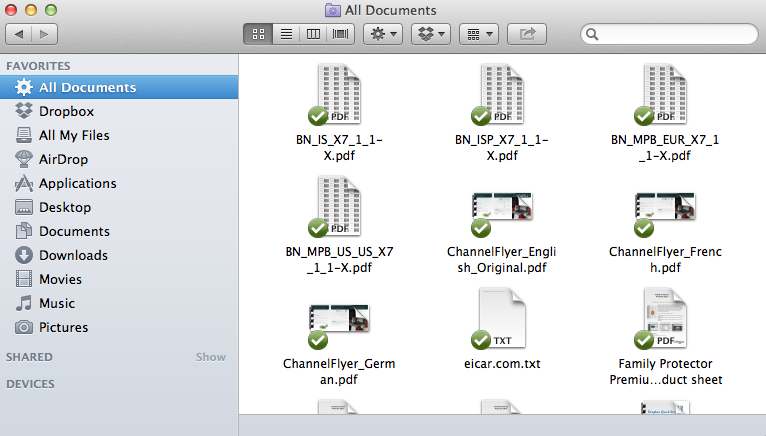Select the eicar.com.txt file icon
The height and width of the screenshot is (436, 766).
500,318
